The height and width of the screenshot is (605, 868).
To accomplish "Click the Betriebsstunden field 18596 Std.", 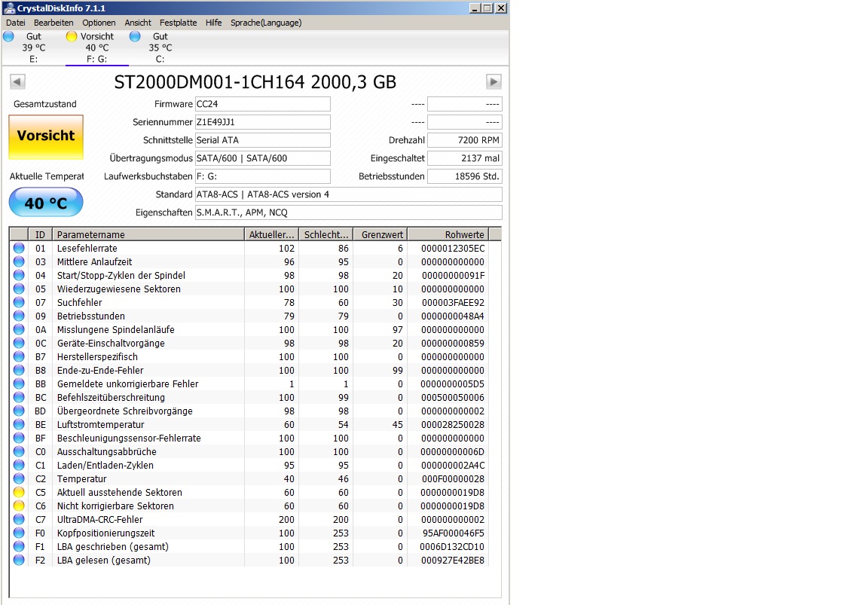I will [x=465, y=176].
